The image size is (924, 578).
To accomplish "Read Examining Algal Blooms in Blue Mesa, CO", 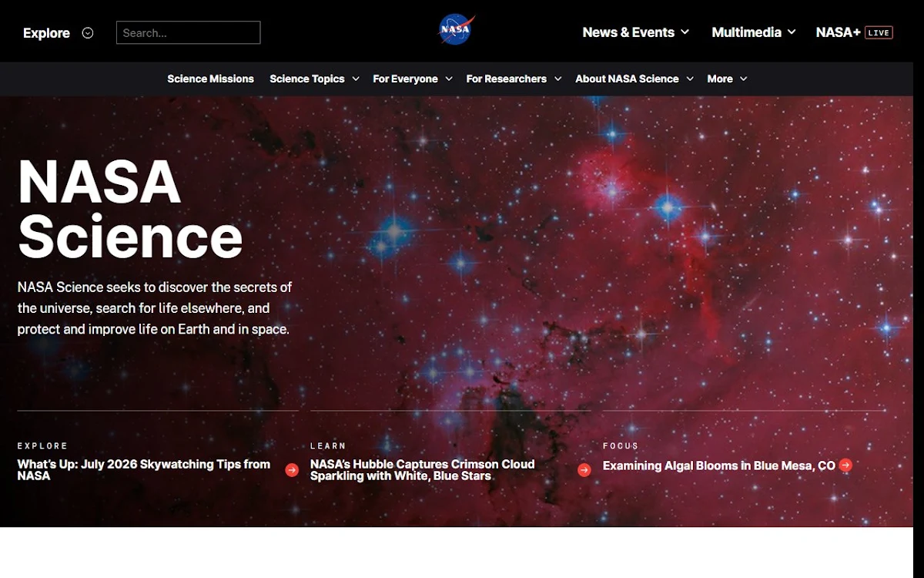I will 718,465.
